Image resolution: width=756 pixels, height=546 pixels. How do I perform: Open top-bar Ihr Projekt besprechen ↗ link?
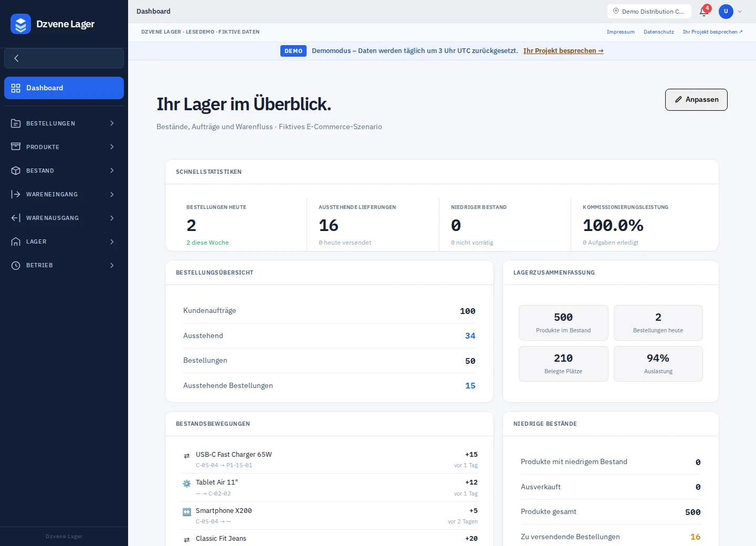coord(713,32)
